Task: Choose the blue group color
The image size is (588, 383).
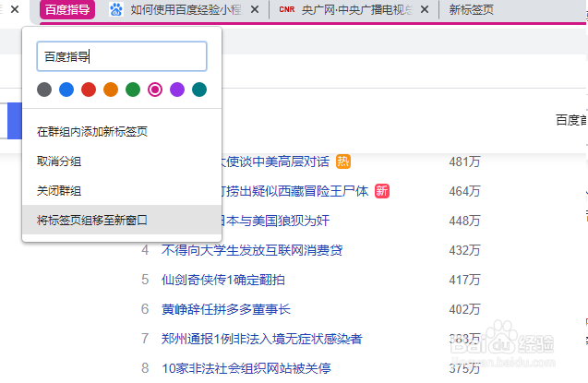Action: [66, 90]
